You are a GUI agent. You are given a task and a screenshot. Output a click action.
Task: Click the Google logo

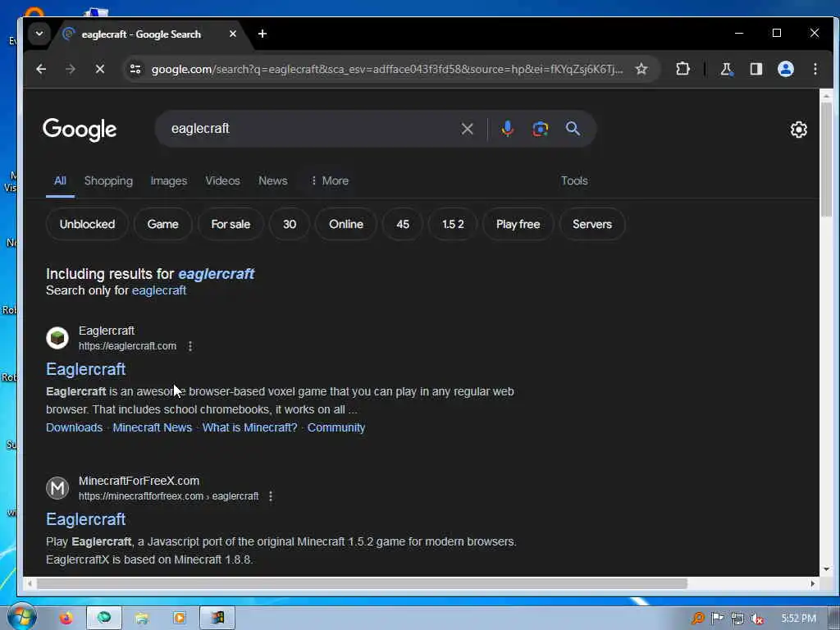(x=80, y=129)
